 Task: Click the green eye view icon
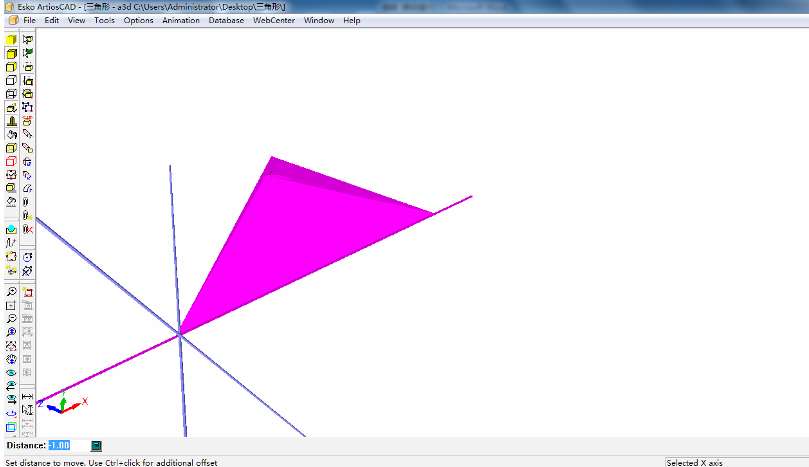tap(11, 372)
